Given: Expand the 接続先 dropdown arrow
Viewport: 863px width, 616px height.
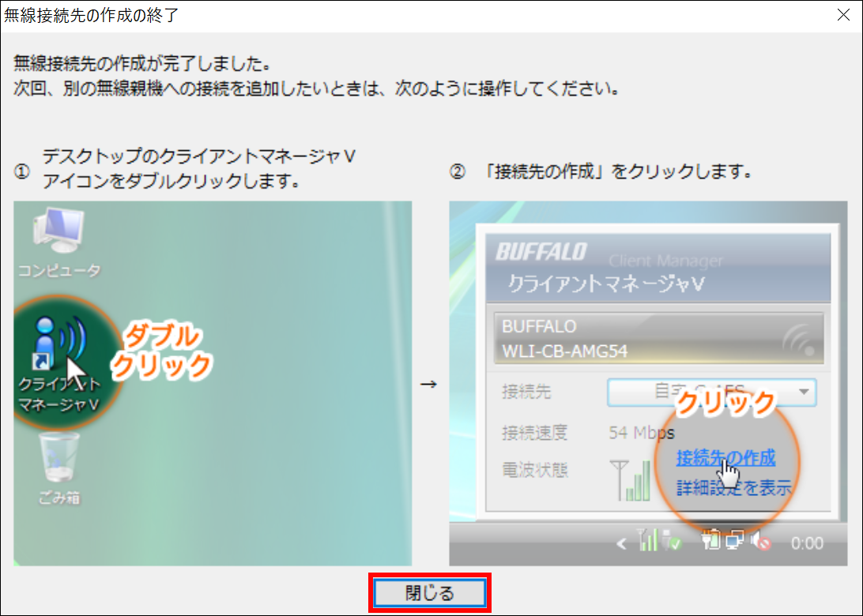Looking at the screenshot, I should click(x=804, y=392).
